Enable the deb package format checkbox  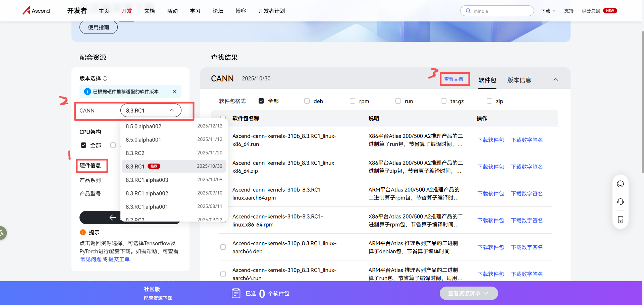(307, 101)
